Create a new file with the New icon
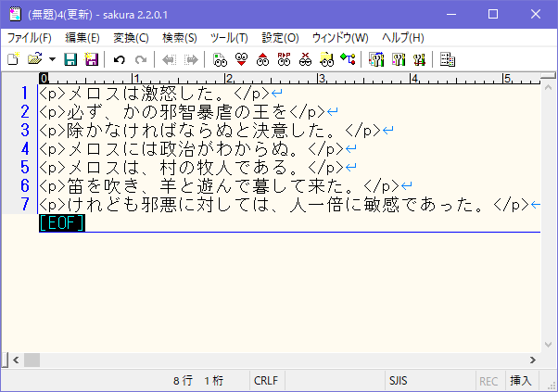Screen dimensions: 558x392 14,59
